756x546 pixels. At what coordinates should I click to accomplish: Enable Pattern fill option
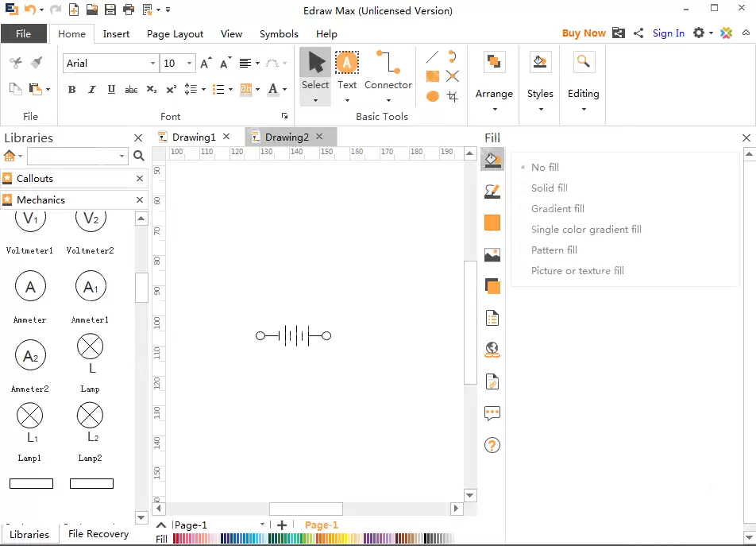coord(553,250)
